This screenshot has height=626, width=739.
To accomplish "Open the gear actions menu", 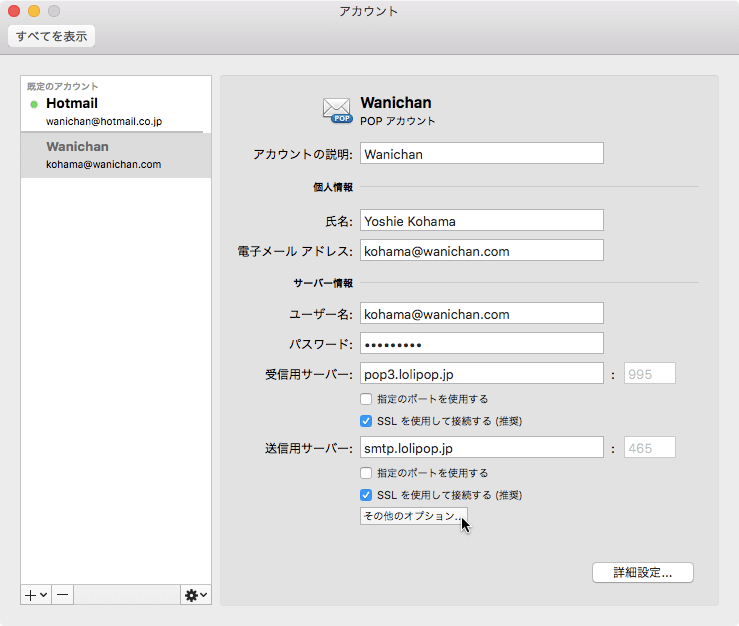I will click(195, 594).
